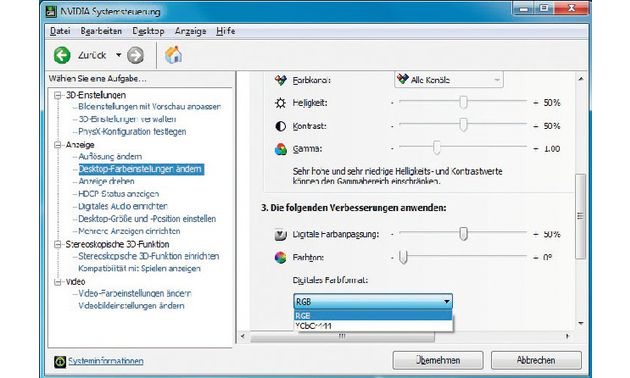Click the Kontrast slider thumb
630x378 pixels.
click(463, 125)
